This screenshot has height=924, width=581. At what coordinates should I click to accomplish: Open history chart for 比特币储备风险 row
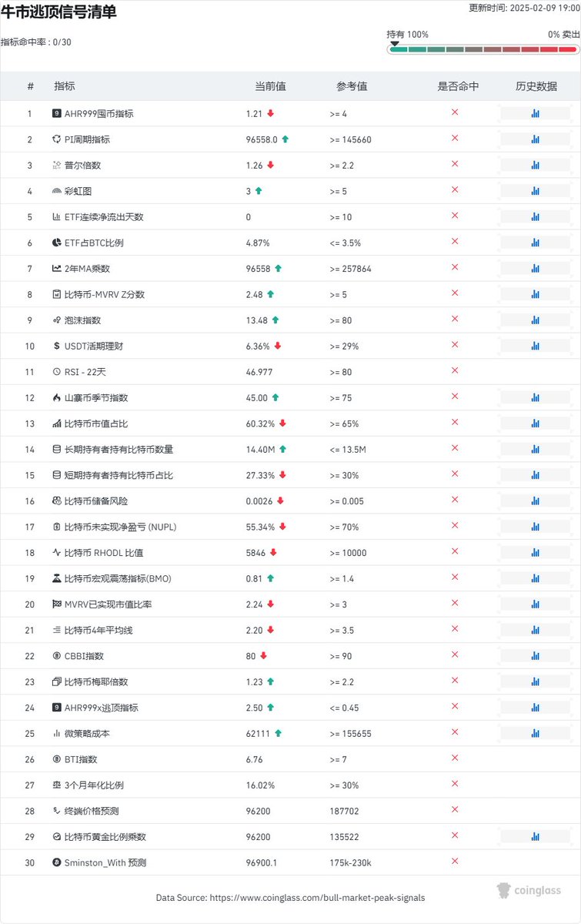tap(535, 500)
